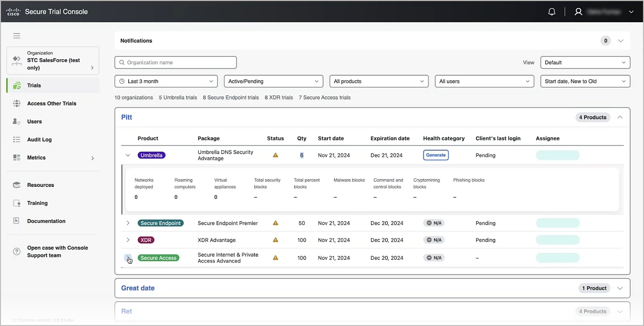The image size is (644, 326).
Task: Click the Secure Access product tag
Action: pos(159,258)
